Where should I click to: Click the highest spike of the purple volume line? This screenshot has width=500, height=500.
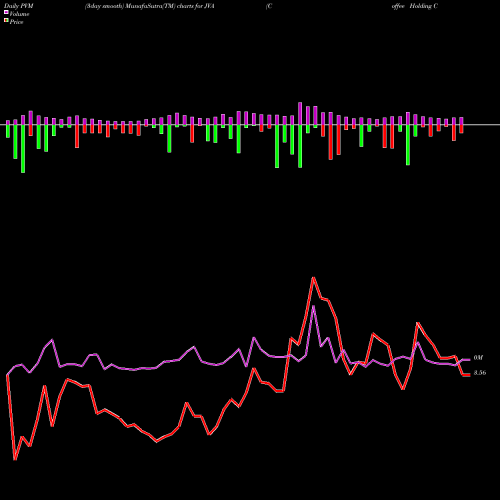(x=313, y=306)
